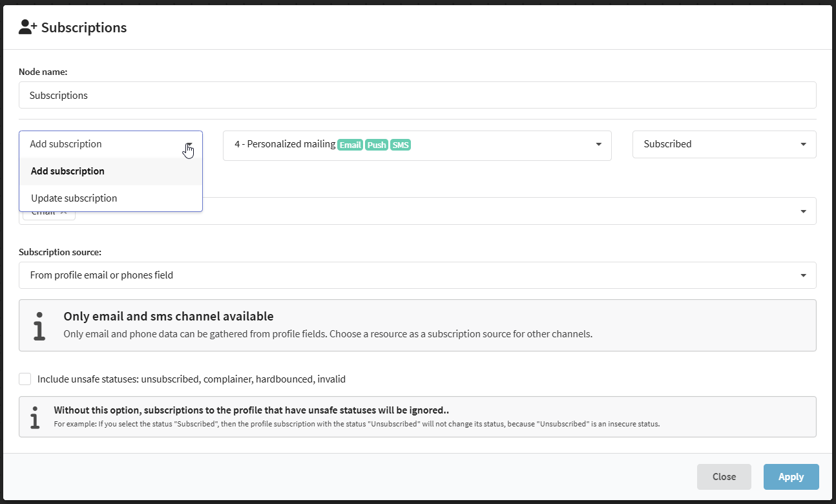The width and height of the screenshot is (836, 504).
Task: Click info icon beside email and sms notice
Action: pyautogui.click(x=40, y=326)
